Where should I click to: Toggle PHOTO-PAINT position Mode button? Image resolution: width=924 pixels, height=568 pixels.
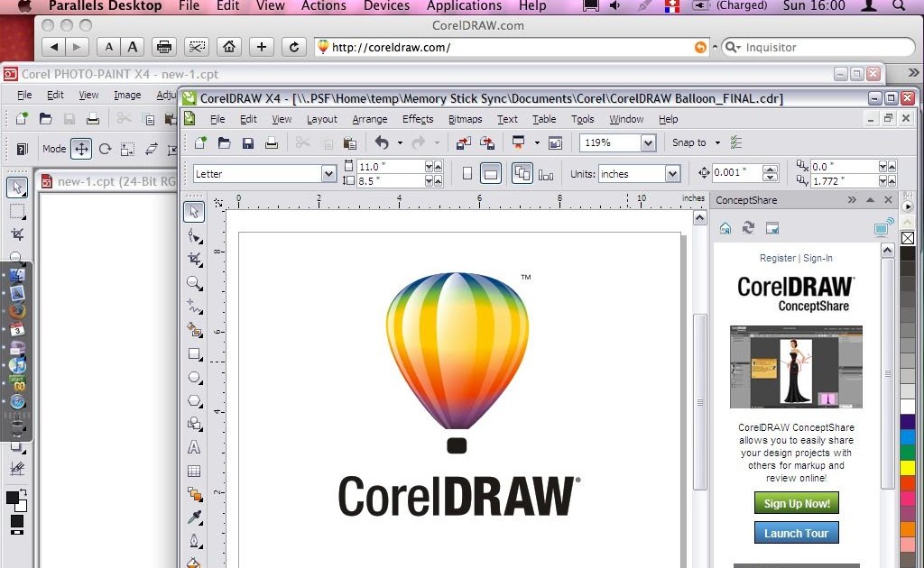point(81,149)
